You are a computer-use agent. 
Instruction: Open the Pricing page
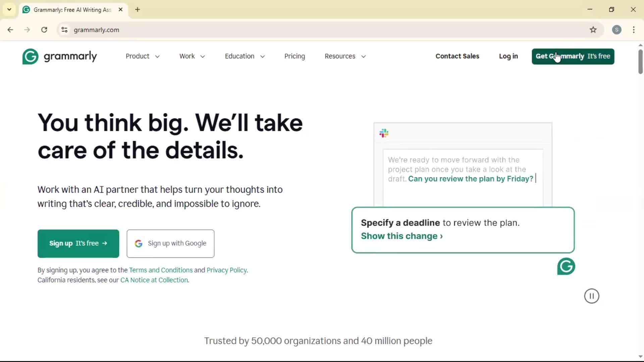294,56
